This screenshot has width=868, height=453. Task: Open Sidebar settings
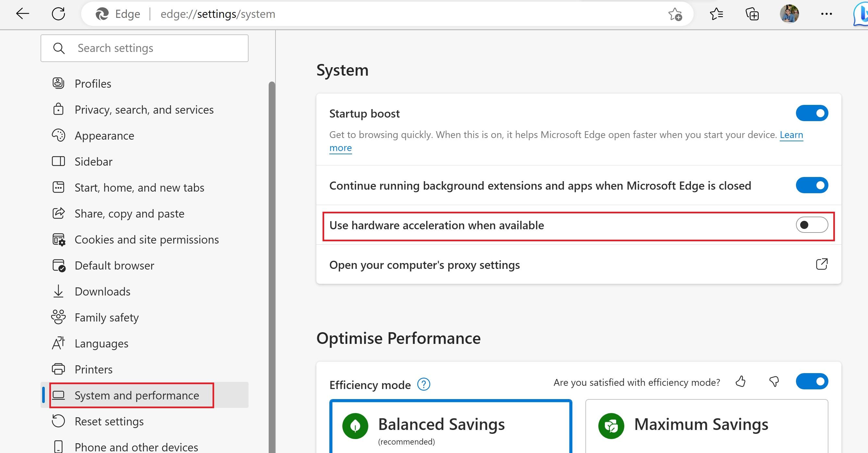click(x=144, y=161)
